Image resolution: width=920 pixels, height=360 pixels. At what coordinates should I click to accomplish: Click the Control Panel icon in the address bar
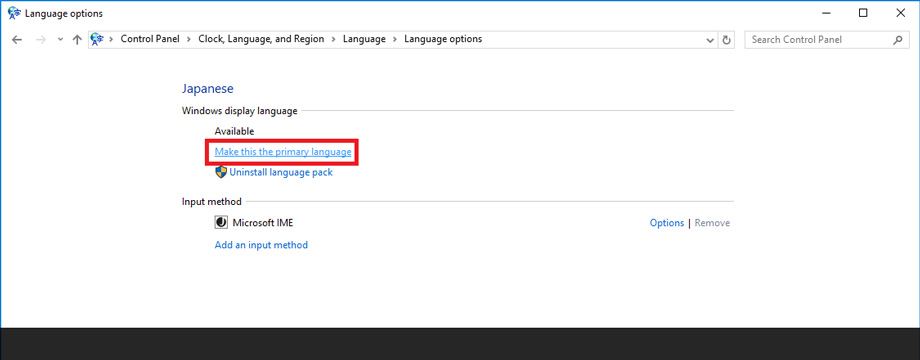[97, 39]
